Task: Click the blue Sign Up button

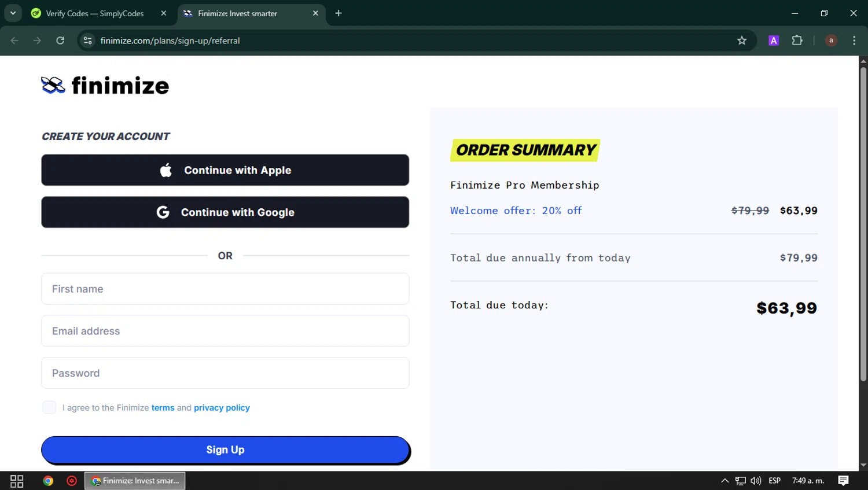Action: [226, 450]
